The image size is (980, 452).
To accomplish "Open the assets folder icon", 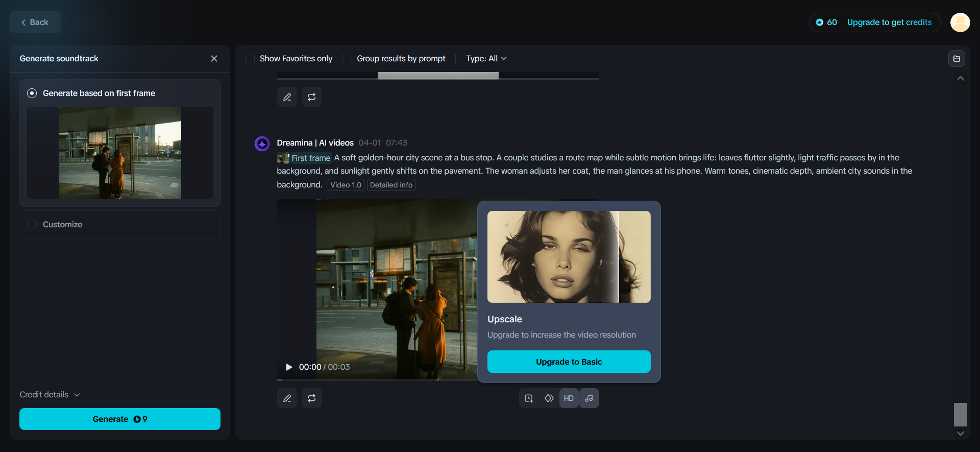I will coord(957,59).
